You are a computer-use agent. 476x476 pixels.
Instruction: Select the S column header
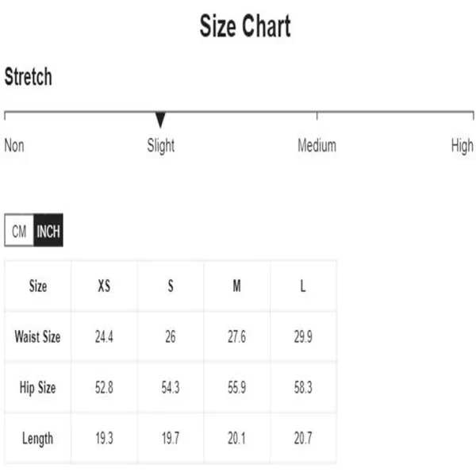tap(171, 286)
